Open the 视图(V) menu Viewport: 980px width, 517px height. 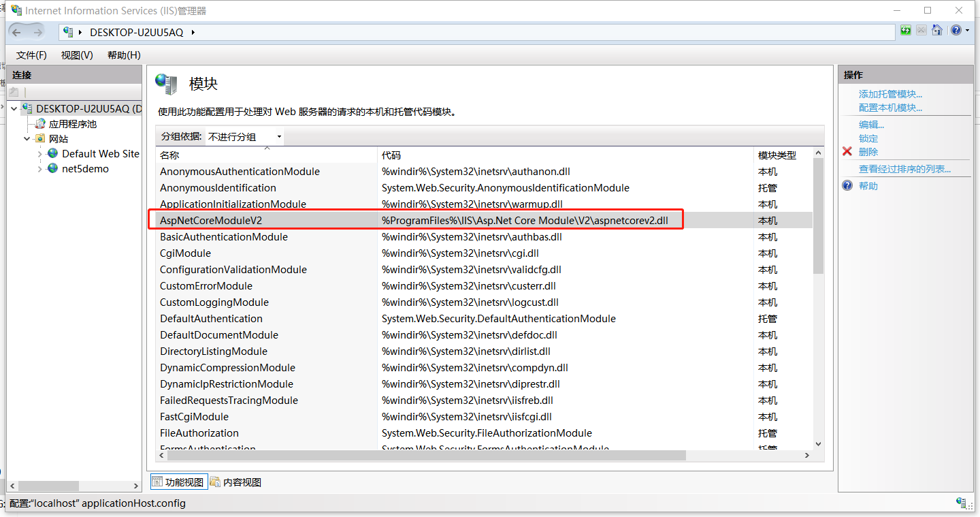[x=77, y=55]
